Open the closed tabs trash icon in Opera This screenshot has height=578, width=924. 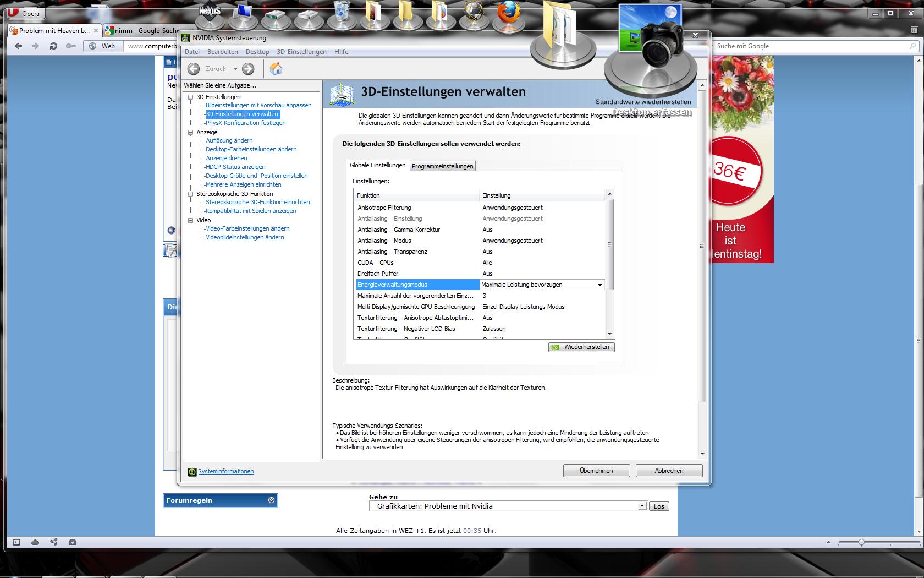click(x=915, y=30)
